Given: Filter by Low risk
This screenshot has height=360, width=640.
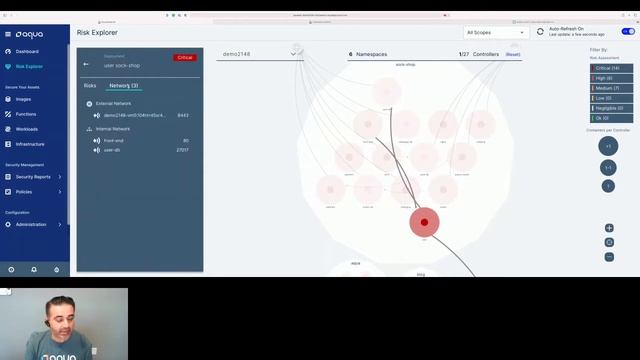Looking at the screenshot, I should [x=611, y=98].
